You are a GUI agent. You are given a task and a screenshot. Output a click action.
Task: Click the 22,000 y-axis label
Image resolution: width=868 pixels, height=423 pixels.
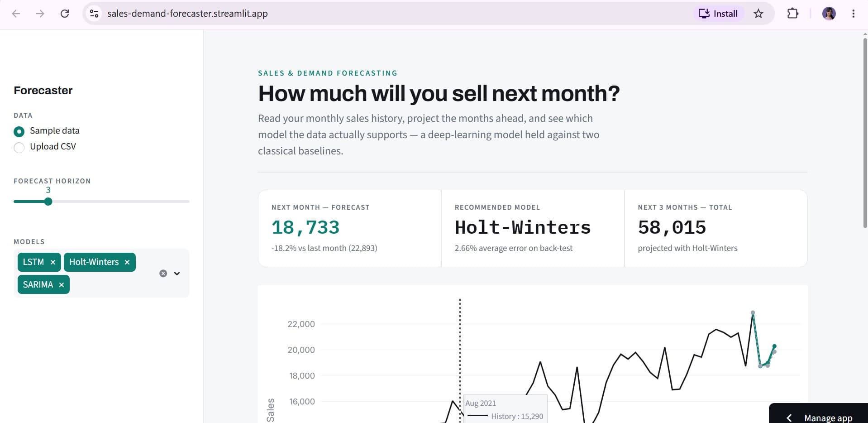tap(301, 324)
